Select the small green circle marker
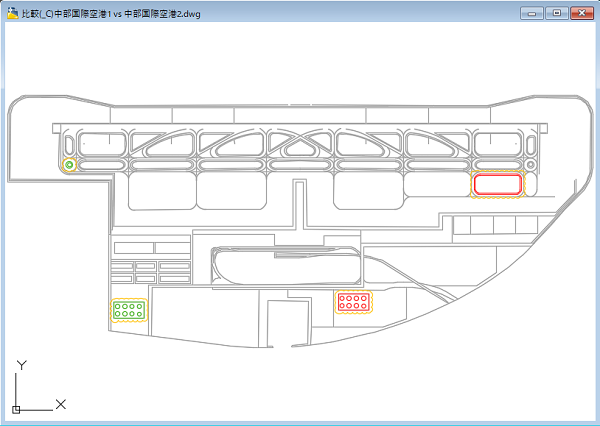The width and height of the screenshot is (600, 426). [69, 165]
